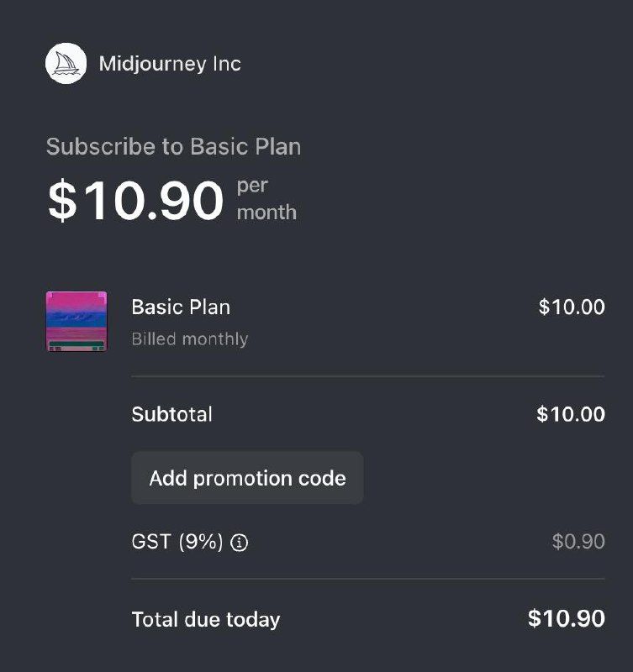Click the Subtotal label

click(x=172, y=414)
